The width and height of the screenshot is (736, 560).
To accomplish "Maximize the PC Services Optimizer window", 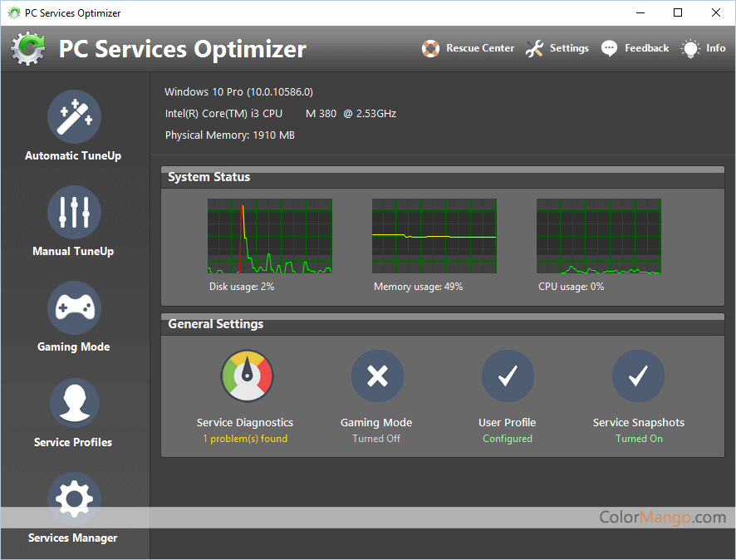I will coord(678,12).
